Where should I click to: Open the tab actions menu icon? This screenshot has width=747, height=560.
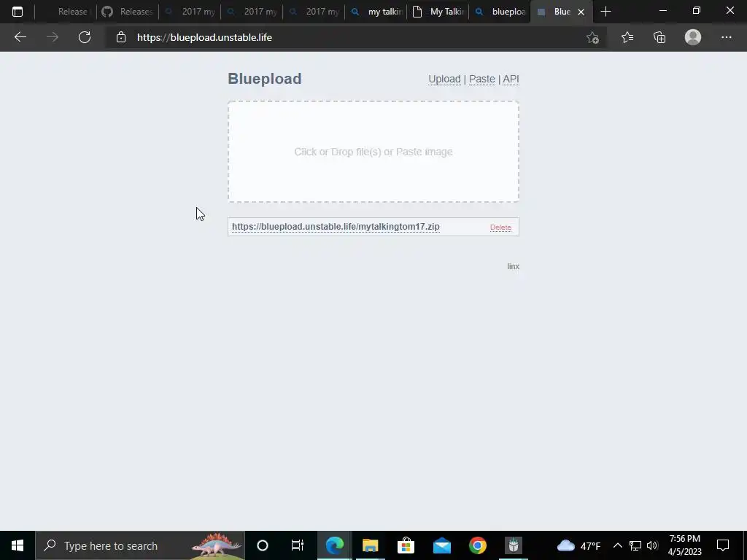18,12
